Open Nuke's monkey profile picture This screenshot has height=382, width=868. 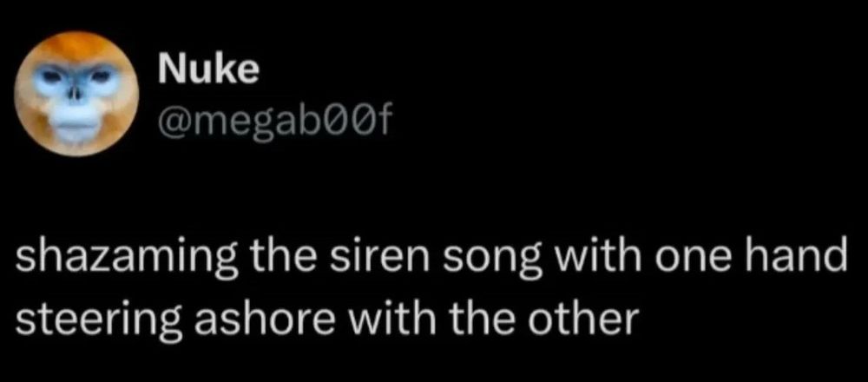point(76,95)
